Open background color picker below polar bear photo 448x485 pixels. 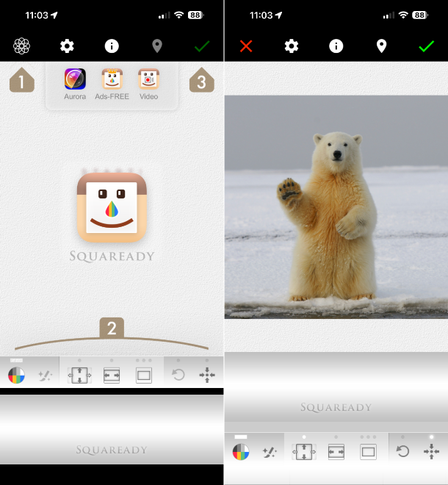(240, 452)
